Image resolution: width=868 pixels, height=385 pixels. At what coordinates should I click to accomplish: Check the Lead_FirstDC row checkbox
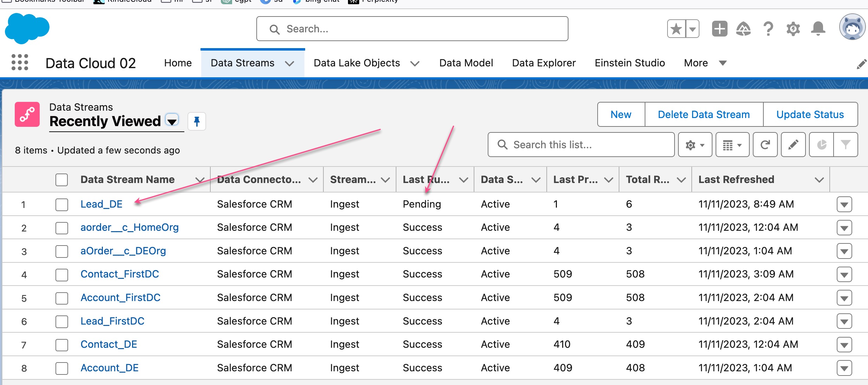pos(61,321)
